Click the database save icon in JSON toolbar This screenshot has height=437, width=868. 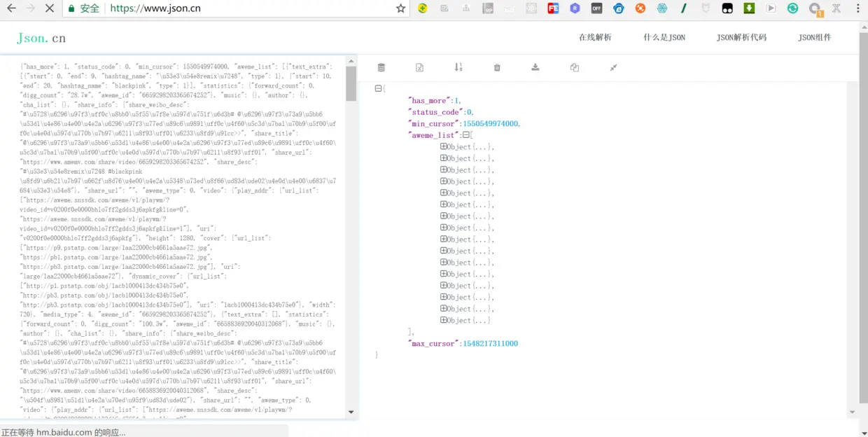381,67
